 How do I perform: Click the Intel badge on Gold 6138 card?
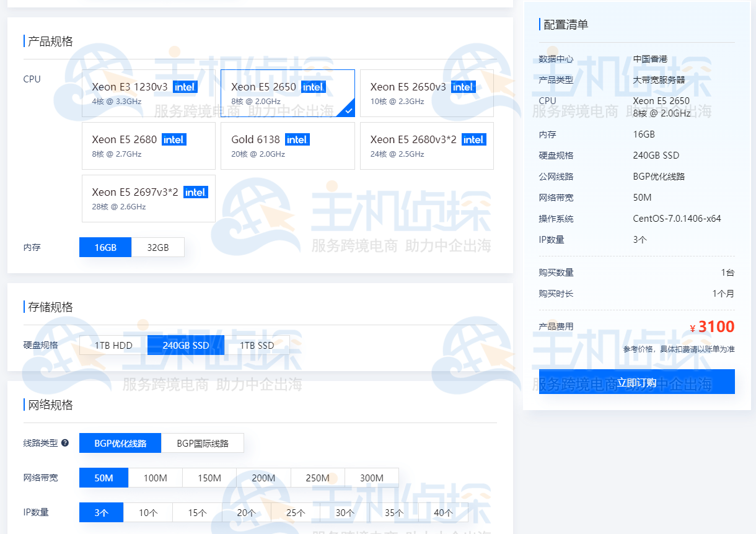(x=297, y=139)
